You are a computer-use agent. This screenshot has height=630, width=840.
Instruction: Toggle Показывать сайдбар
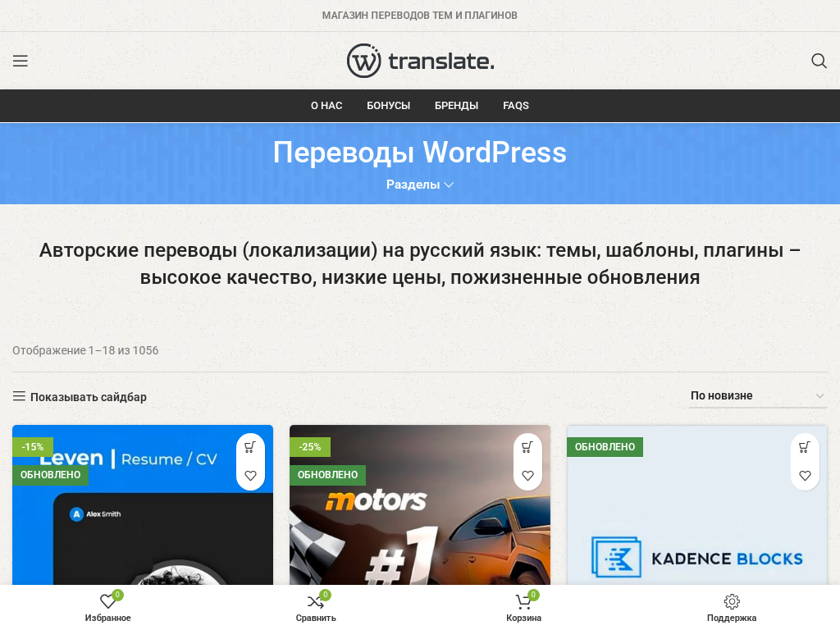point(80,396)
